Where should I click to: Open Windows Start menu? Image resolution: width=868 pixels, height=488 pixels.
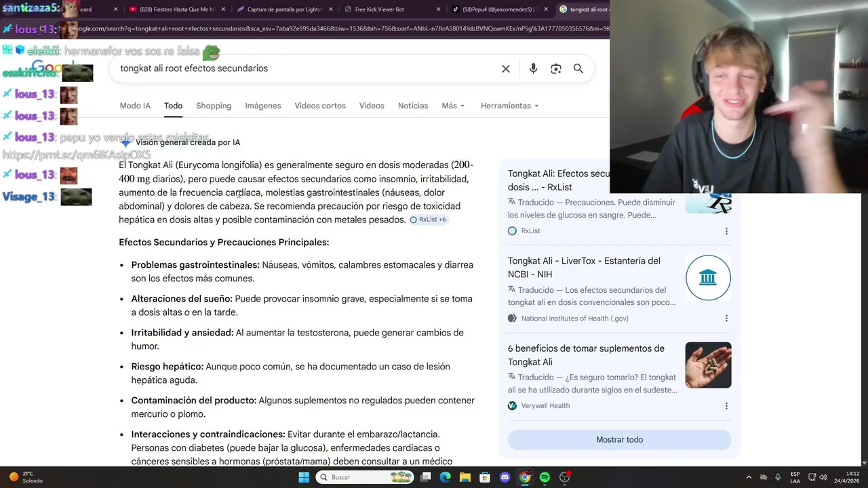pos(304,477)
